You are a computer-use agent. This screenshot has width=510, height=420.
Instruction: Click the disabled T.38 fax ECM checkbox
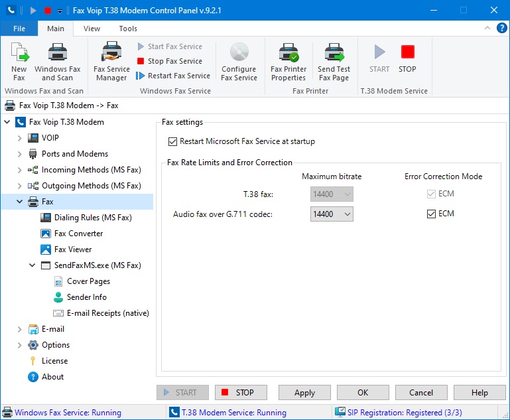(431, 194)
